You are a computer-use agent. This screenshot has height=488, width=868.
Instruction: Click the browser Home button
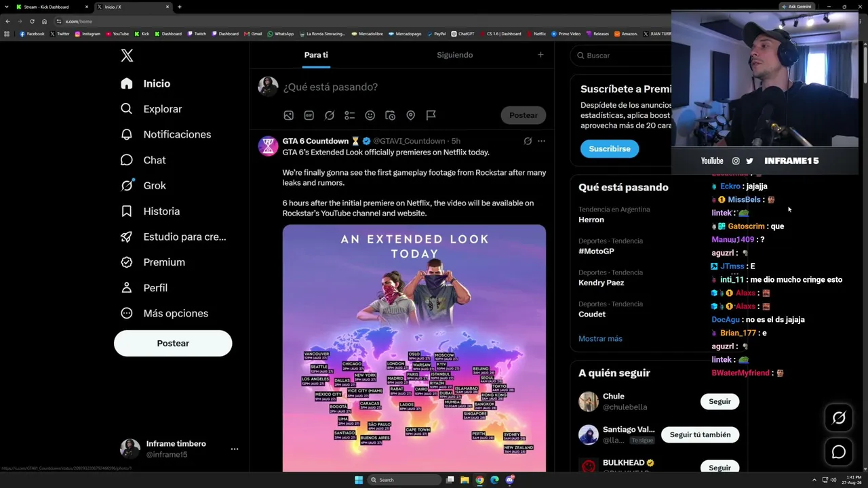pyautogui.click(x=44, y=21)
